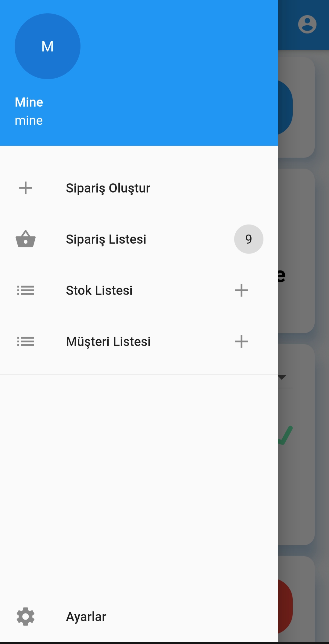Image resolution: width=329 pixels, height=644 pixels.
Task: Open Ayarlar settings entry
Action: pos(139,617)
